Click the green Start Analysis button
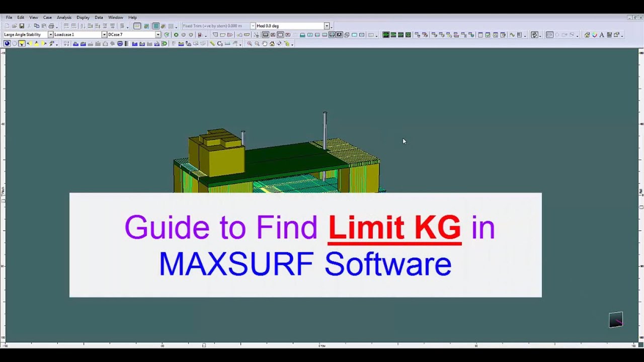 click(176, 35)
